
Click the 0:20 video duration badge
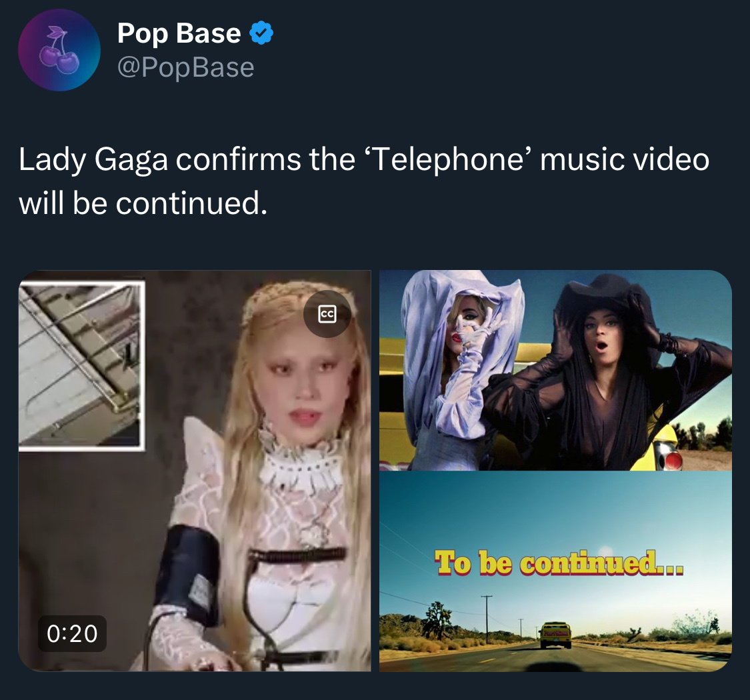tap(72, 633)
